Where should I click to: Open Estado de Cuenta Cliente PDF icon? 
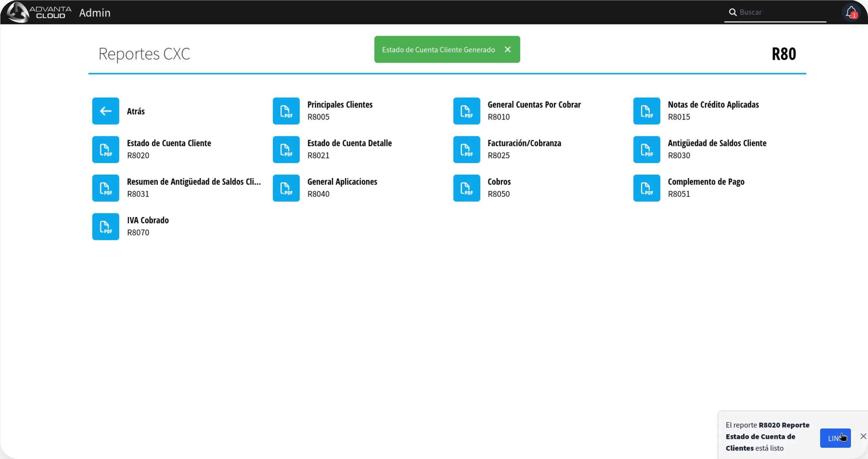click(105, 149)
